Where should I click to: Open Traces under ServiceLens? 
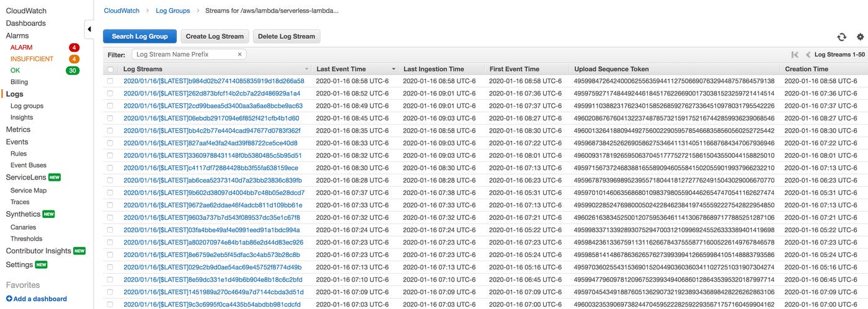[20, 202]
